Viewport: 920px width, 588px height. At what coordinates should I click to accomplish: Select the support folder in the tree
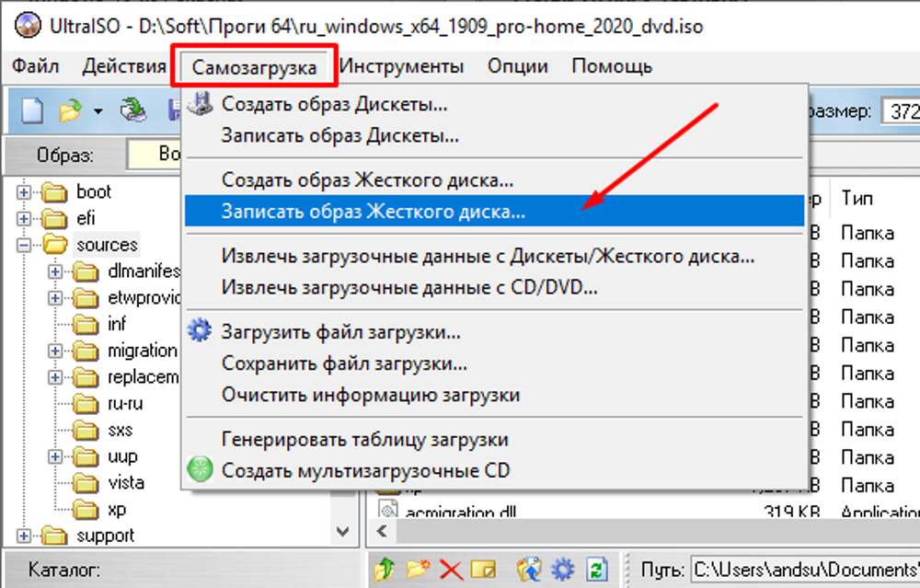click(x=107, y=535)
